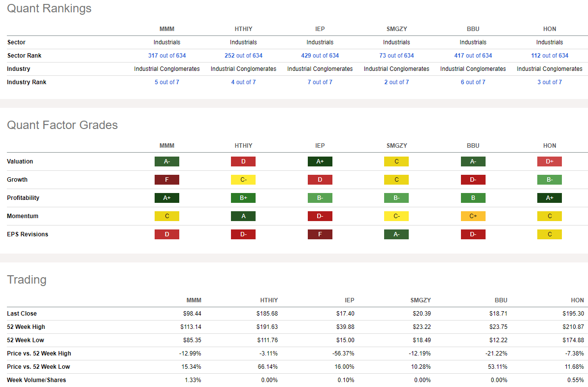This screenshot has height=387, width=588.
Task: Click BBU Profitability grade B badge
Action: pos(473,198)
